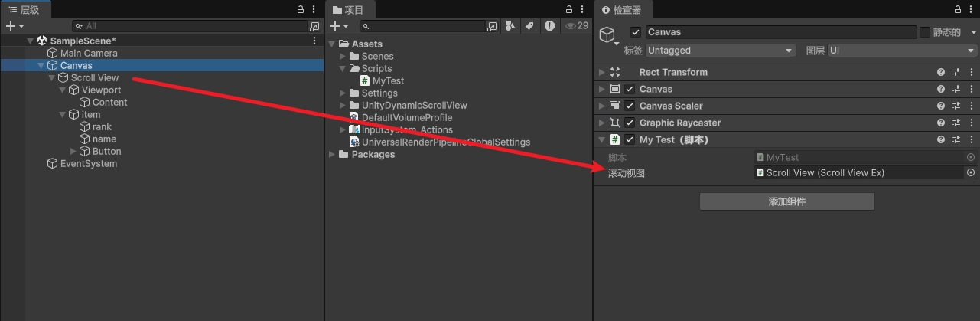Viewport: 980px width, 321px height.
Task: Open Rect Transform help reference icon
Action: click(x=941, y=72)
